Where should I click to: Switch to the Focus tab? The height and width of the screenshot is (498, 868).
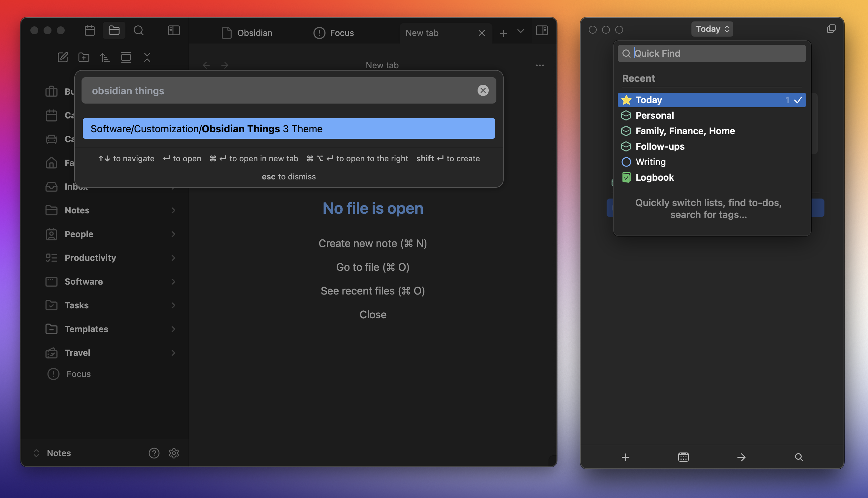(x=334, y=33)
